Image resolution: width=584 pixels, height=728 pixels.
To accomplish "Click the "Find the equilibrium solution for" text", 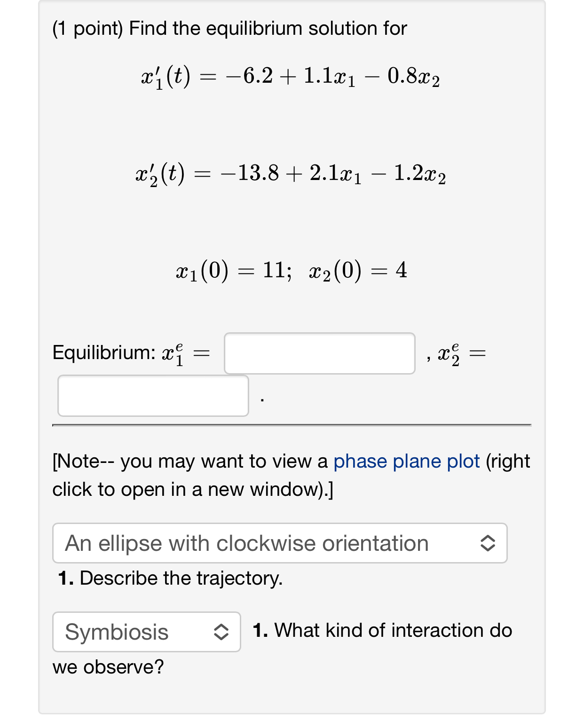I will click(x=268, y=29).
